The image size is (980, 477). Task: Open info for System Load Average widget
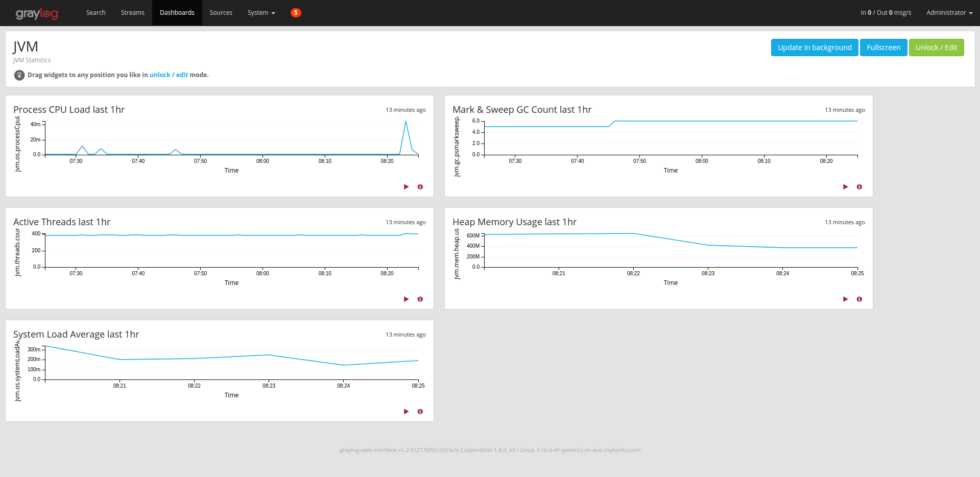(420, 411)
